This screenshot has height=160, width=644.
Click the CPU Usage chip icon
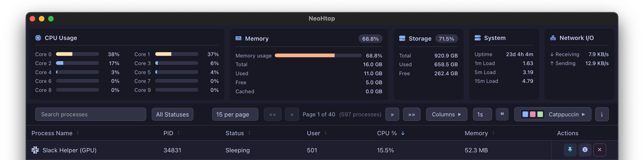pyautogui.click(x=38, y=38)
